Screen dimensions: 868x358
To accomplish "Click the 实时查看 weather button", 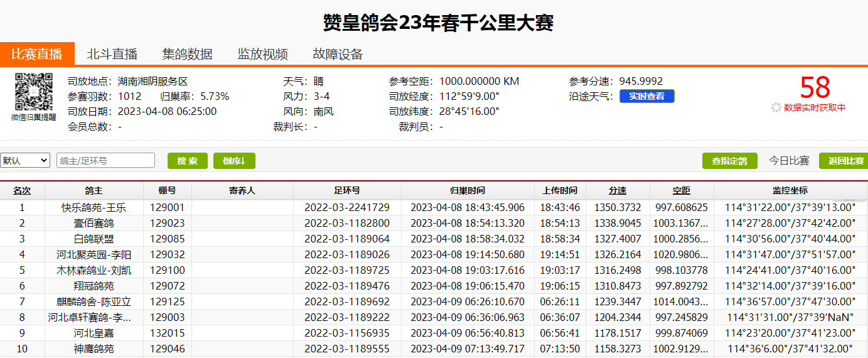I will point(646,96).
